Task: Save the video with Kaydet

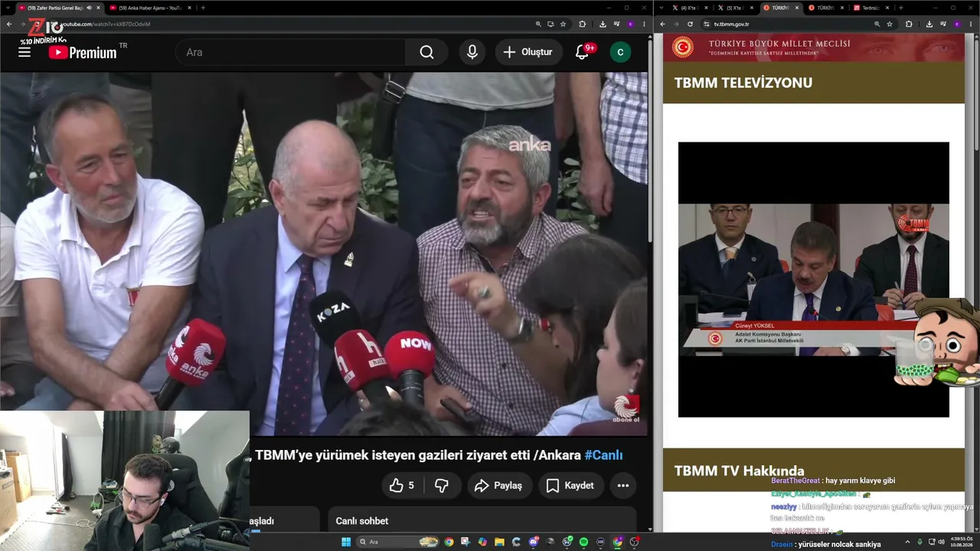Action: (x=570, y=485)
